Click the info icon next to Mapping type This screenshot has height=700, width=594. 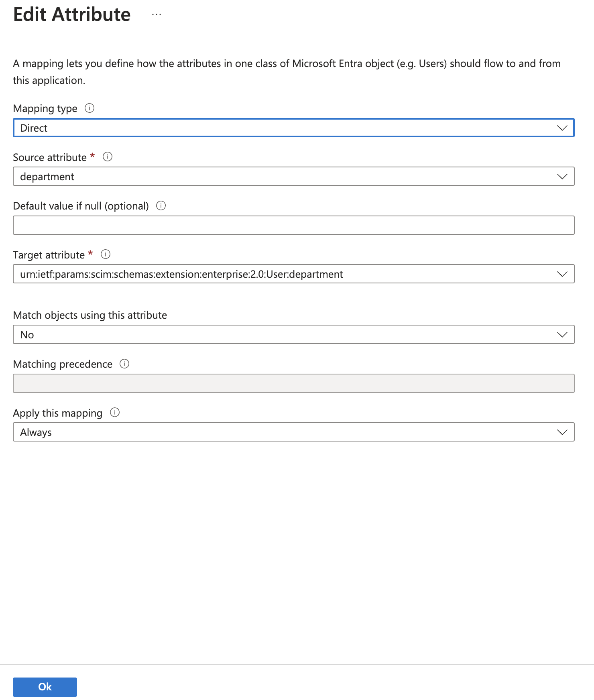pyautogui.click(x=90, y=108)
